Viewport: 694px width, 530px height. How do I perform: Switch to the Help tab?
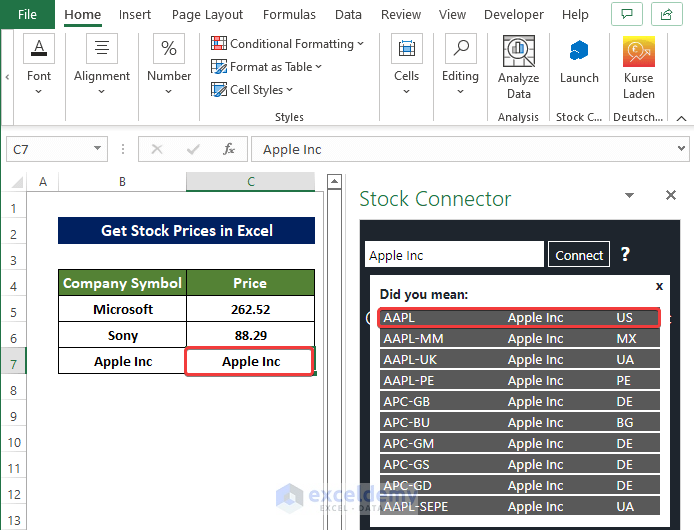coord(575,15)
